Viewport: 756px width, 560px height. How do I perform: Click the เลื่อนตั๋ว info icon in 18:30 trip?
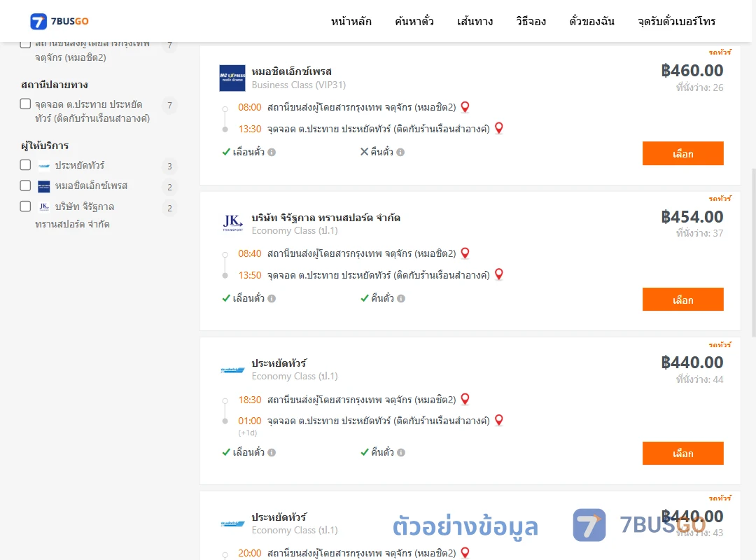pos(272,452)
